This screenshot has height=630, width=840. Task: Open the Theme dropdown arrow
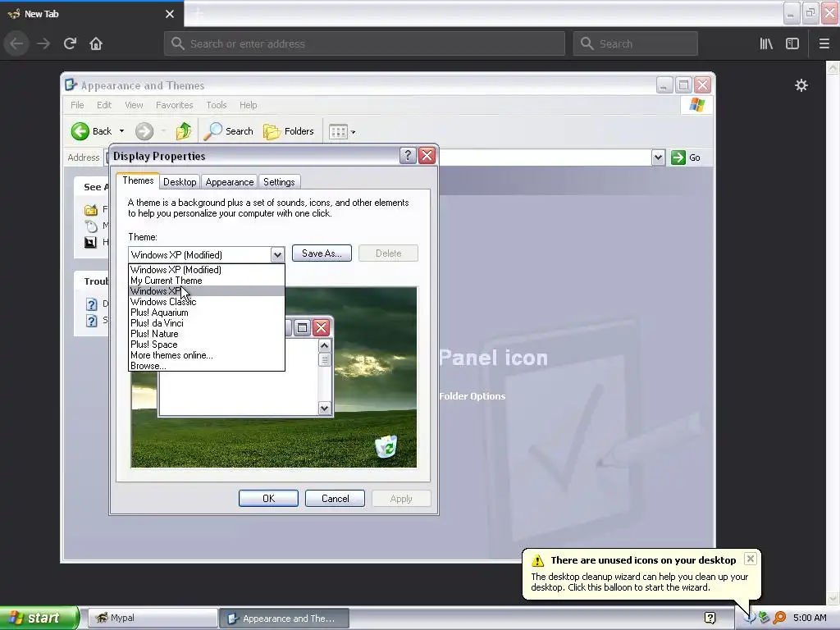[x=277, y=255]
